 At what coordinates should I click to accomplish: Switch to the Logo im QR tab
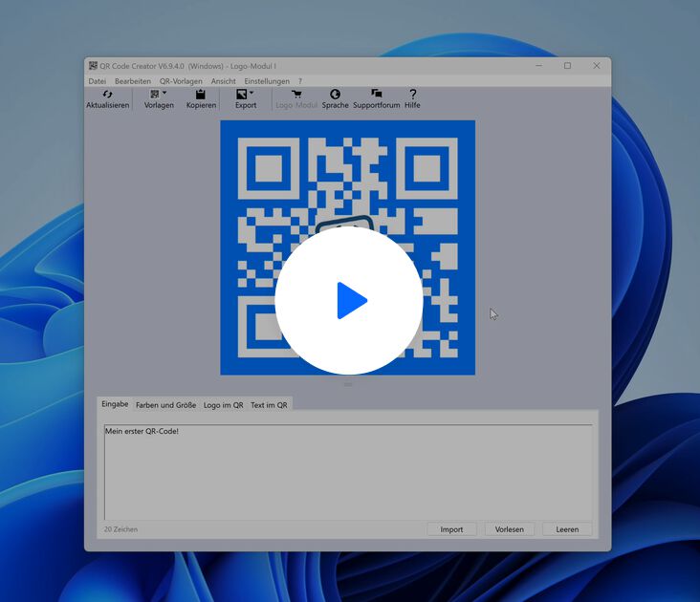(x=223, y=405)
